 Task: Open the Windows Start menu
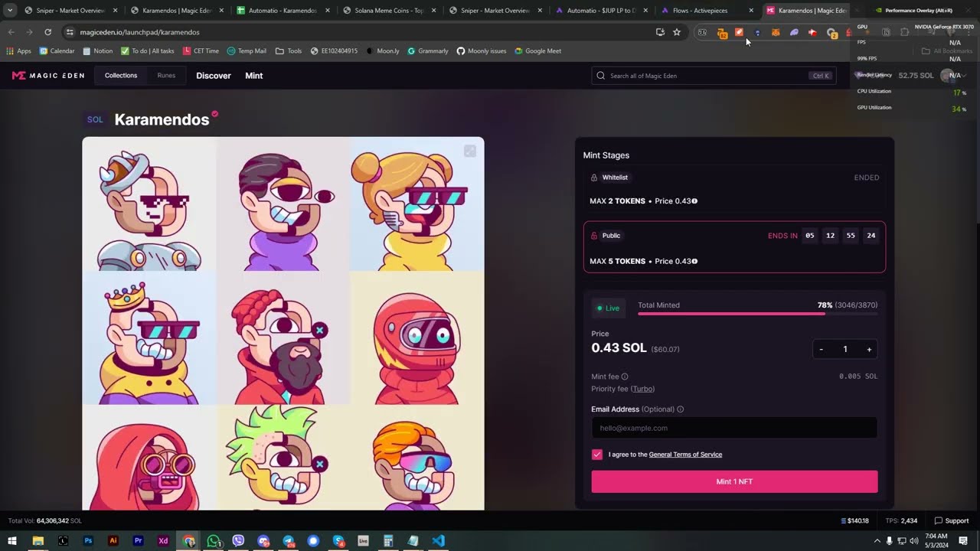click(x=12, y=540)
